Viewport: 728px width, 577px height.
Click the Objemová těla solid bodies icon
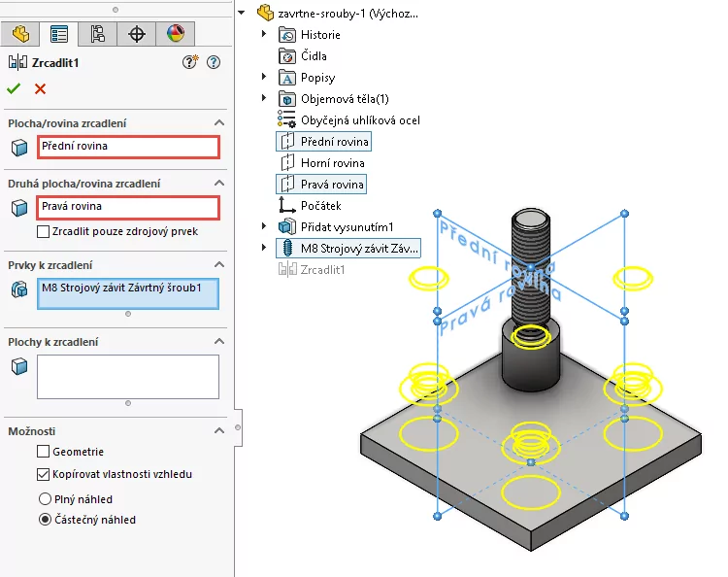point(287,99)
